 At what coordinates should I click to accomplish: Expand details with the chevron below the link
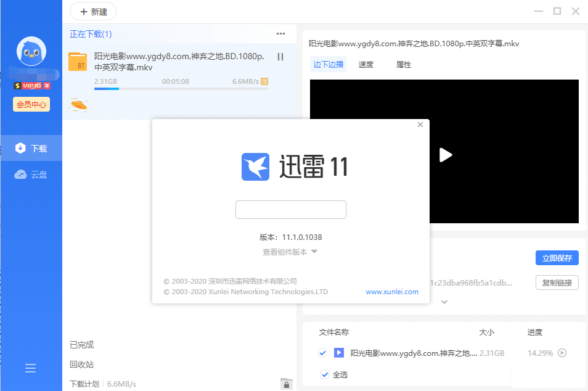click(x=444, y=302)
